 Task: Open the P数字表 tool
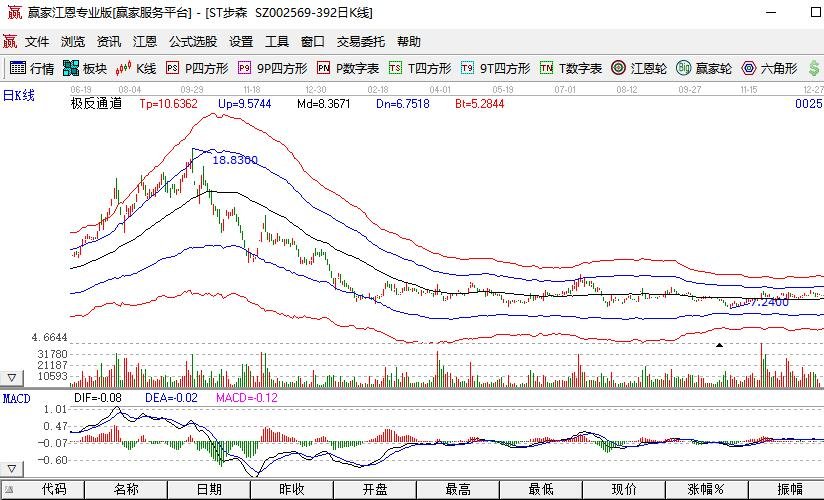click(348, 68)
